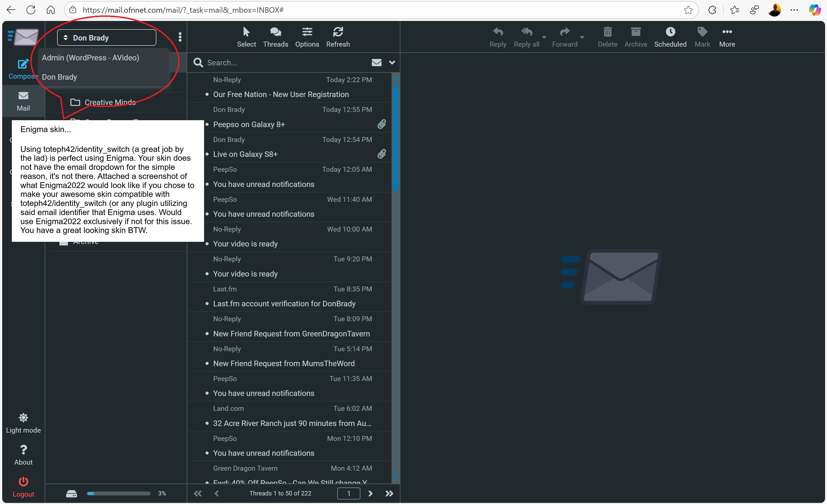Click the Compose pencil icon
This screenshot has width=827, height=504.
(x=23, y=64)
